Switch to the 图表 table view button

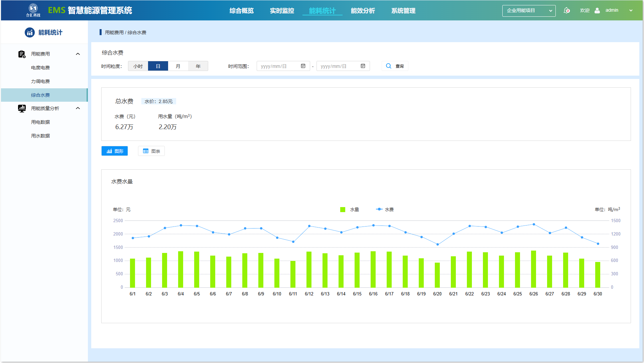click(x=151, y=151)
